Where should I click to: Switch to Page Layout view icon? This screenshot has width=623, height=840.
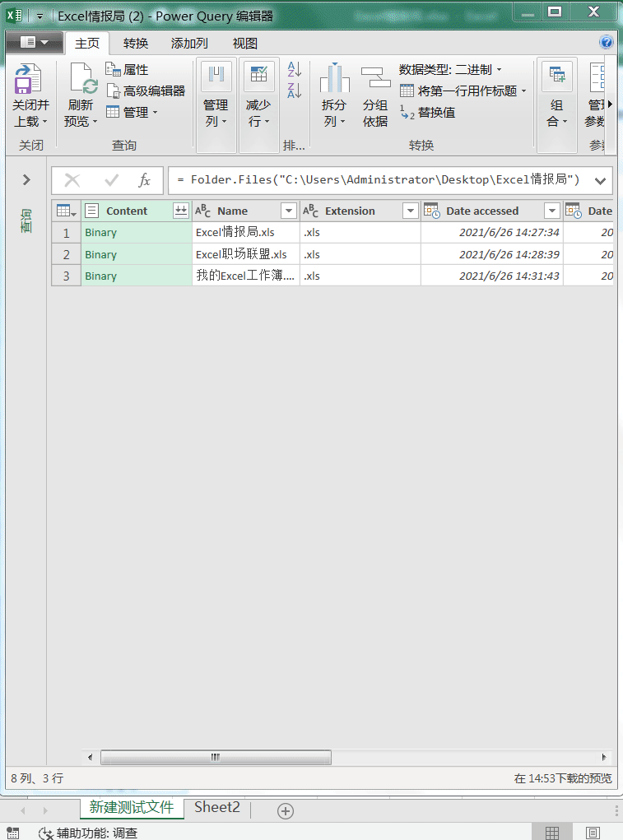593,833
